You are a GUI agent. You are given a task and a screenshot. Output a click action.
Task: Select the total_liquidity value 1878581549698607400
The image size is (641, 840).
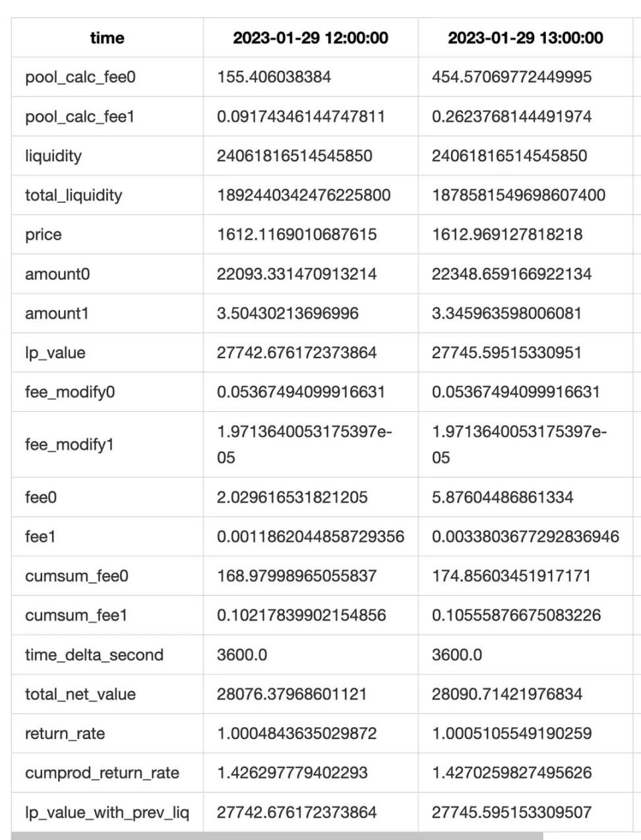click(x=518, y=195)
